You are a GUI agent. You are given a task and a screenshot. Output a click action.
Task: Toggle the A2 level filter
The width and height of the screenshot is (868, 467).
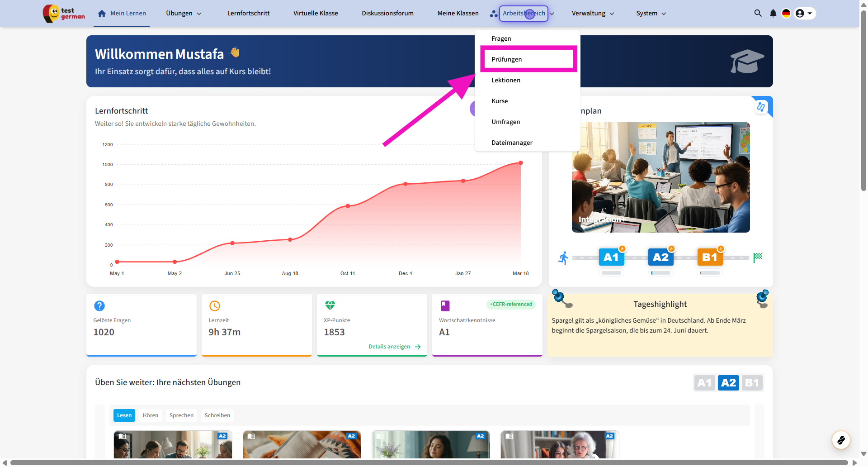[x=728, y=383]
